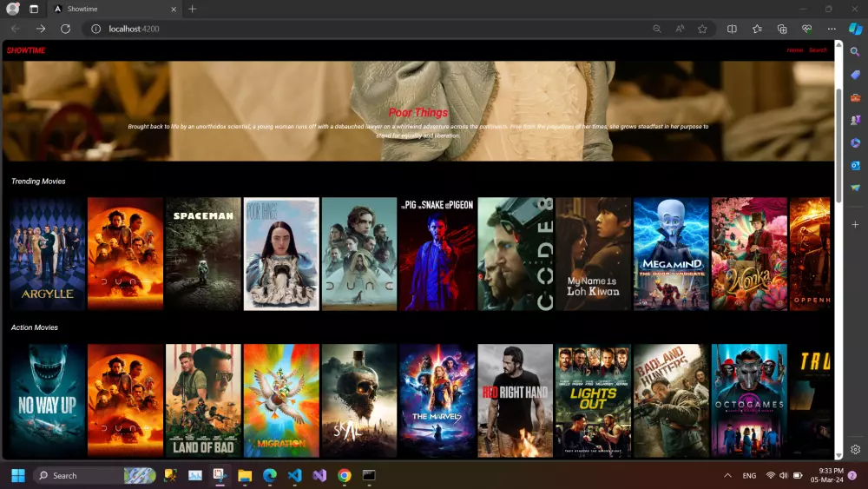Screen dimensions: 868x489
Task: Open sidebar settings gear icon
Action: pyautogui.click(x=855, y=449)
